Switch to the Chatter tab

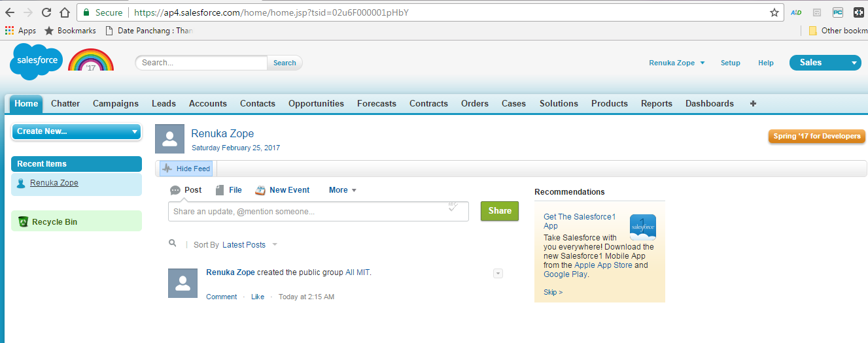pos(65,103)
